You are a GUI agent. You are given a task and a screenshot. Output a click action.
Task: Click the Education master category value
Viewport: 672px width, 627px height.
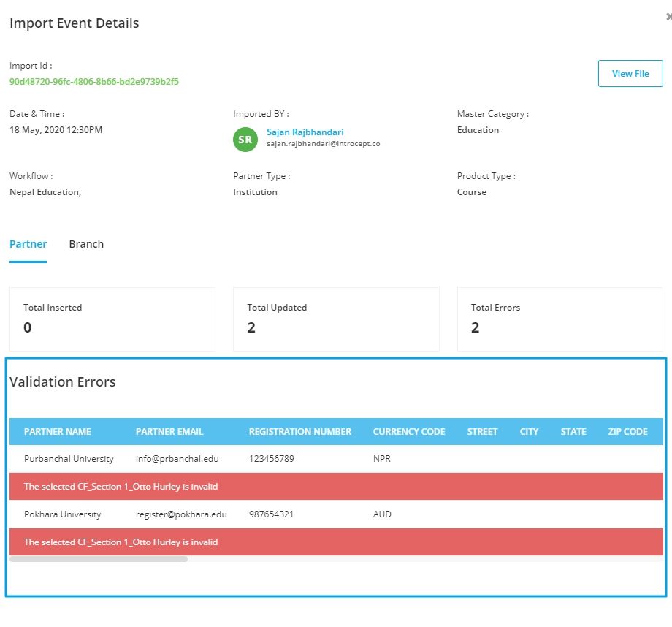[478, 130]
